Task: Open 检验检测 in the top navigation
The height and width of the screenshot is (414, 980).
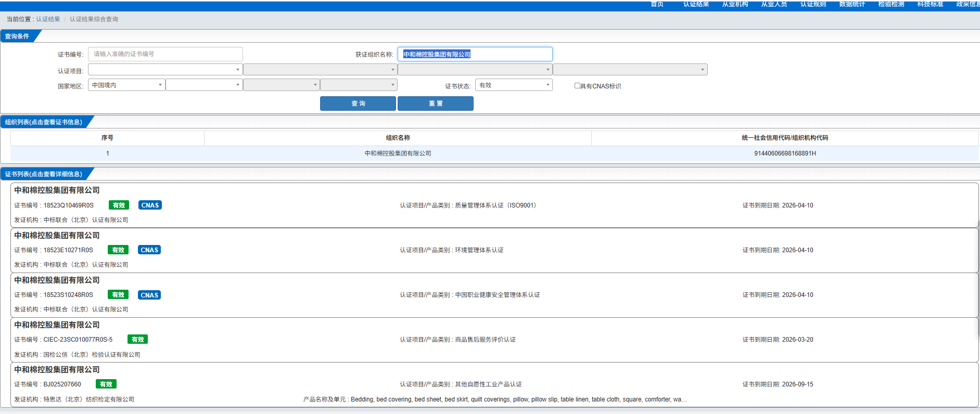Action: coord(891,4)
